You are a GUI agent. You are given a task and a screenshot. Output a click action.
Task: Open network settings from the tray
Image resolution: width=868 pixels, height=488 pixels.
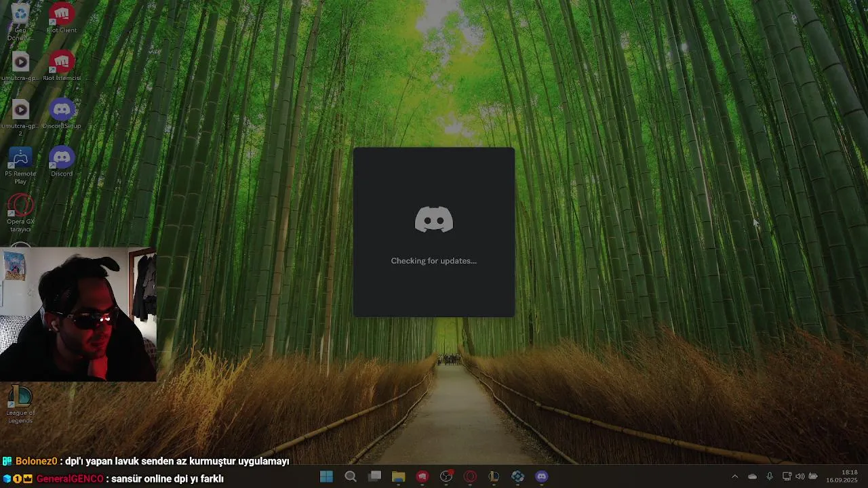[787, 476]
